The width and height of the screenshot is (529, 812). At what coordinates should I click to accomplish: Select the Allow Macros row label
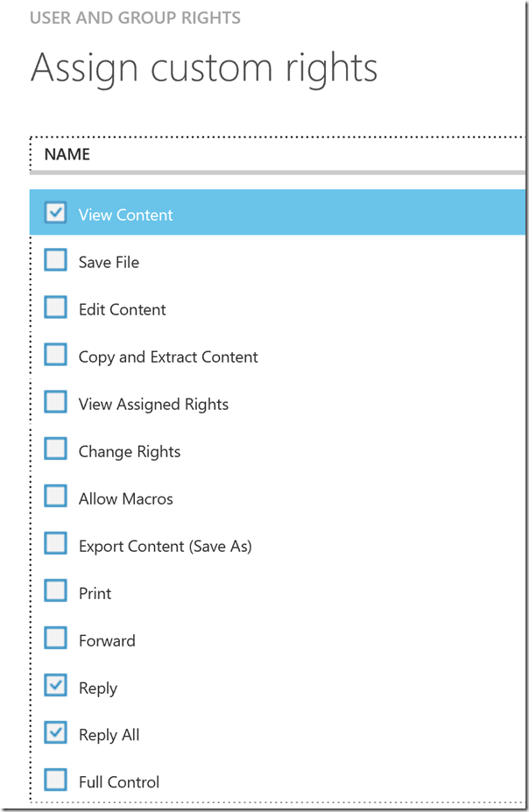[126, 499]
